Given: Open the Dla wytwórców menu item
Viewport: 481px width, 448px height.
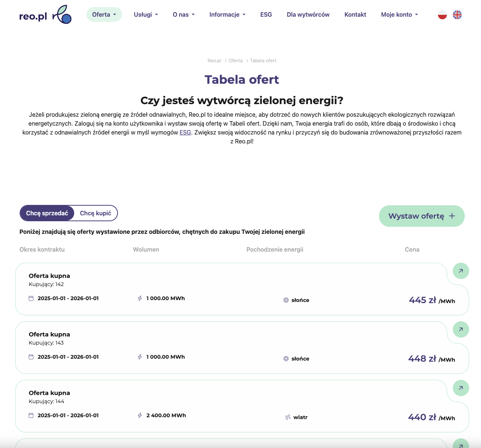Looking at the screenshot, I should click(x=308, y=15).
